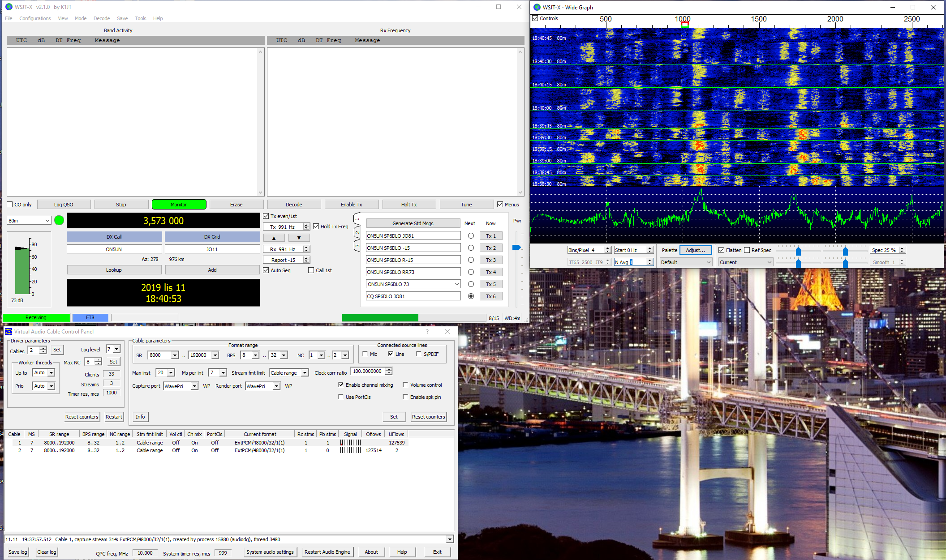This screenshot has width=946, height=560.
Task: Click the up arrow frequency button
Action: (x=274, y=238)
